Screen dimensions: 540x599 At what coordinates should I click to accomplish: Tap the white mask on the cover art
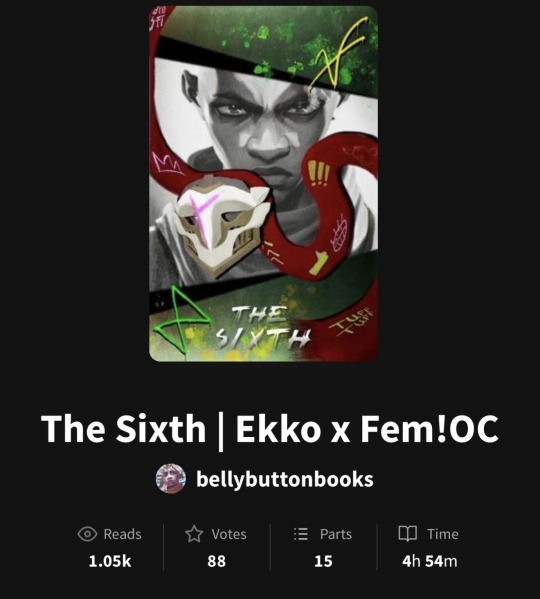(219, 223)
